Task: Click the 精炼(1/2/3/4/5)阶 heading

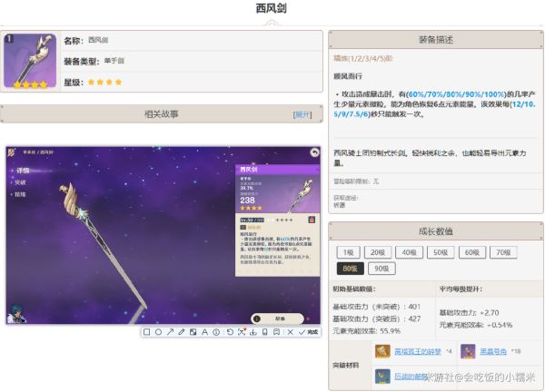Action: pyautogui.click(x=363, y=58)
